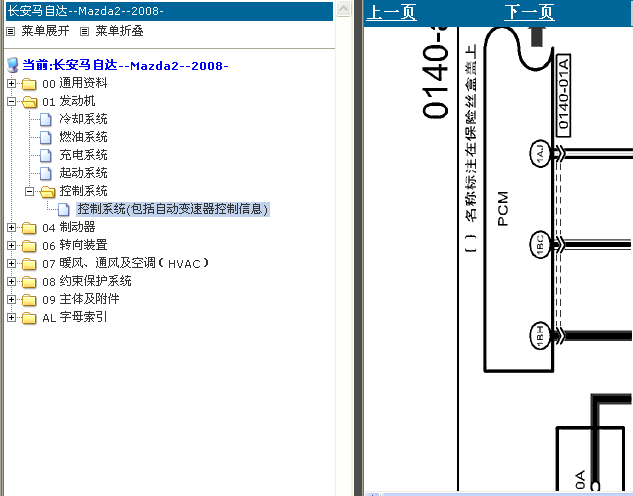The image size is (633, 496).
Task: Click the 00 通用资料 folder icon
Action: [x=29, y=84]
